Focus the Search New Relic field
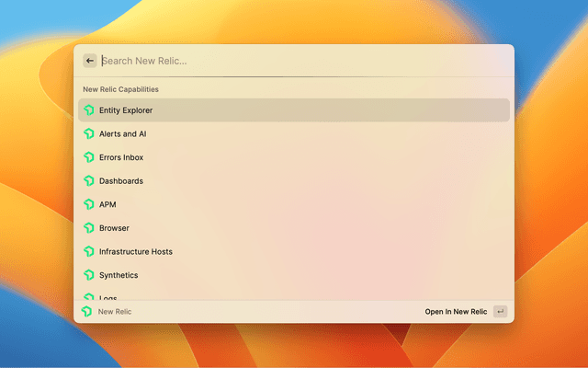Viewport: 588px width, 368px height. (x=294, y=61)
